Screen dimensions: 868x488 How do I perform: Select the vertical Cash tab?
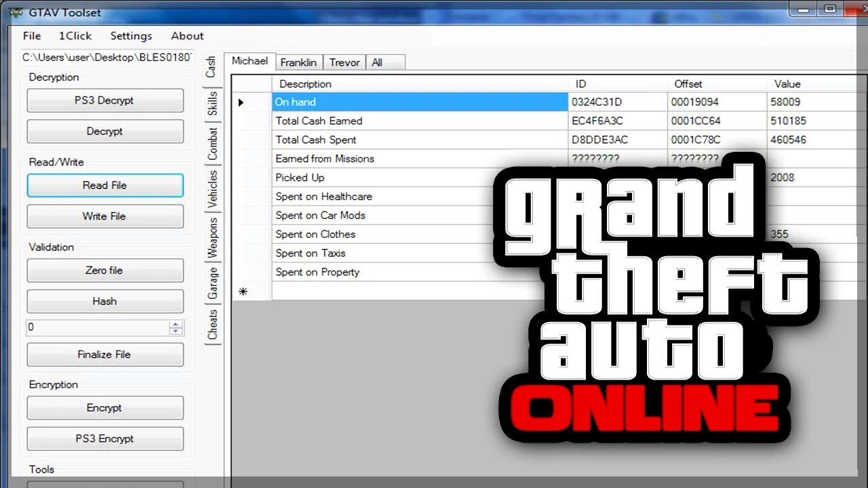[x=212, y=66]
